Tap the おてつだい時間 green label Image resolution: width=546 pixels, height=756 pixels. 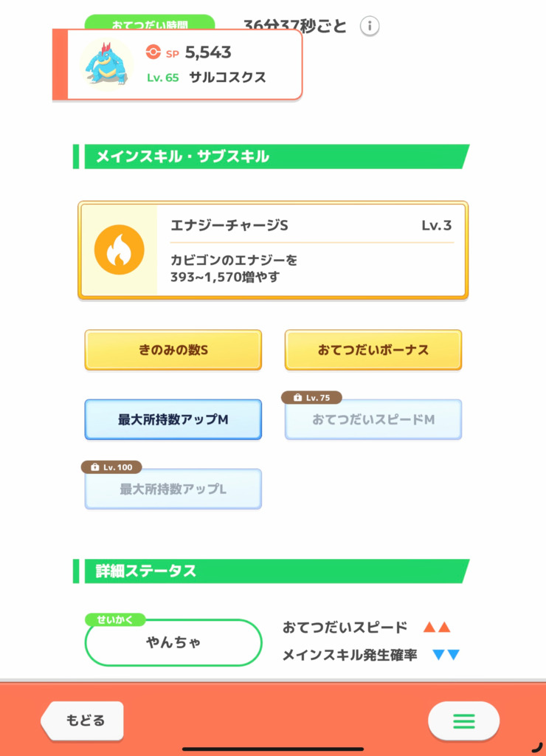[149, 22]
